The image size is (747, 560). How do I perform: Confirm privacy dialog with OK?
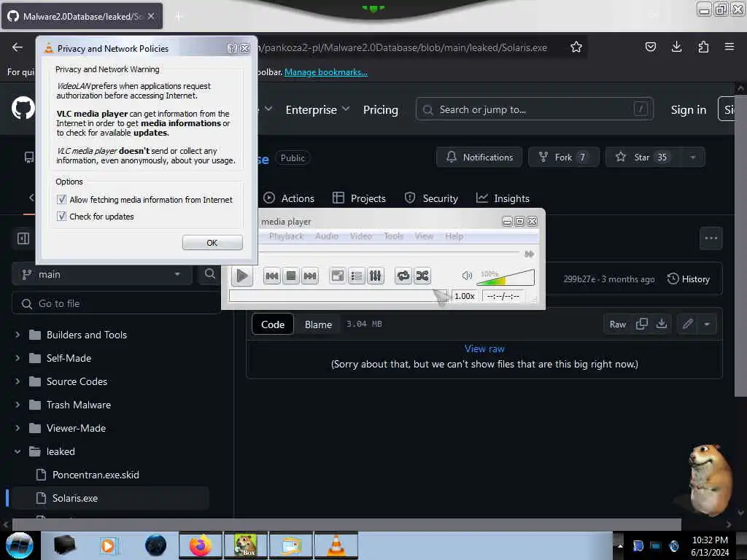click(212, 243)
